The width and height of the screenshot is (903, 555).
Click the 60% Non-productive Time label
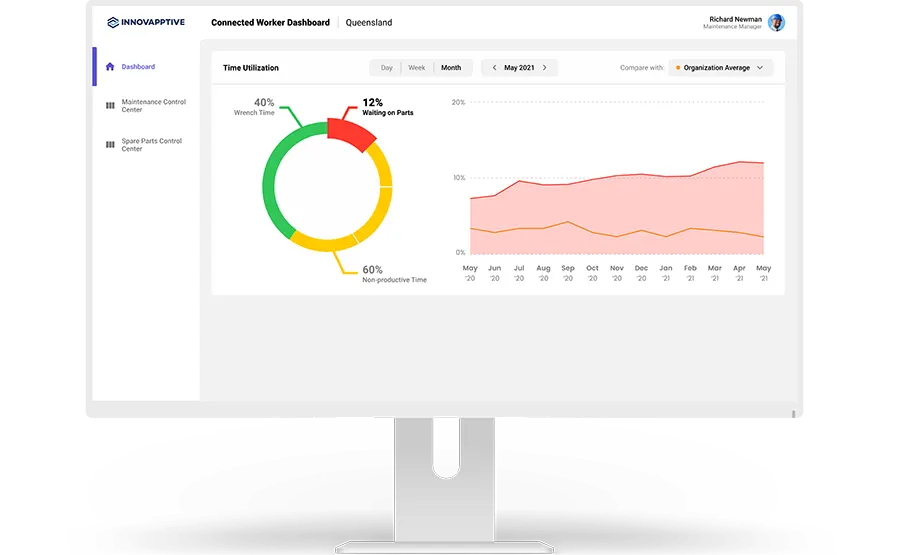[394, 274]
